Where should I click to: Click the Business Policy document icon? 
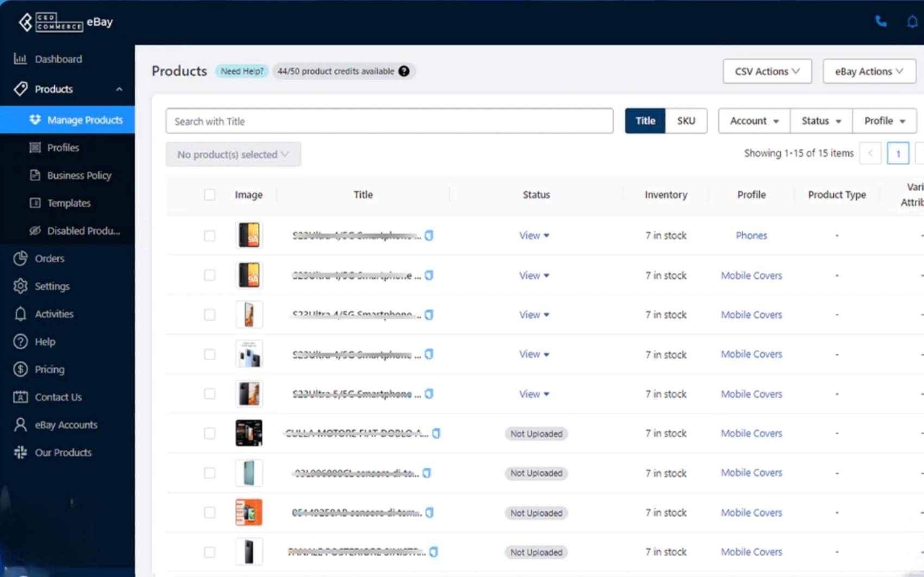pyautogui.click(x=35, y=175)
